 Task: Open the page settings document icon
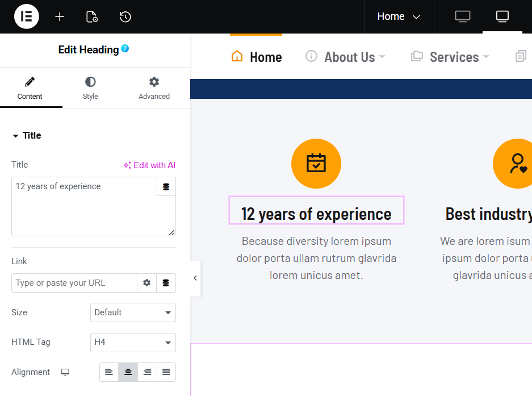pos(92,16)
